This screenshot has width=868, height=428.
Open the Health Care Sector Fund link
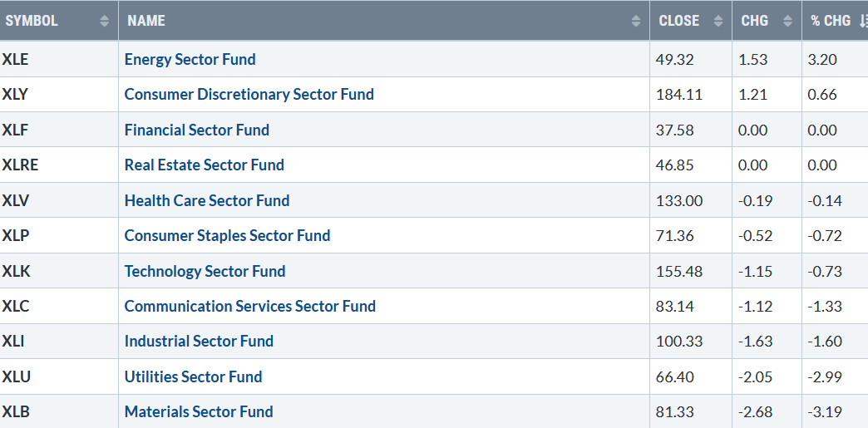207,200
